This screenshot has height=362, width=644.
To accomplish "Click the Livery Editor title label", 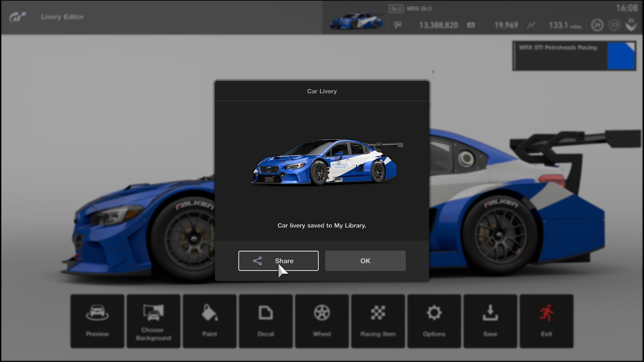I will click(x=62, y=17).
